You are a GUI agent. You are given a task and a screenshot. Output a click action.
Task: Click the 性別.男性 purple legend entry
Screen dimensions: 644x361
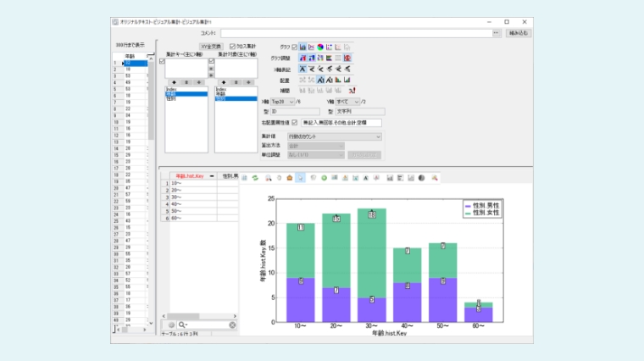point(482,205)
